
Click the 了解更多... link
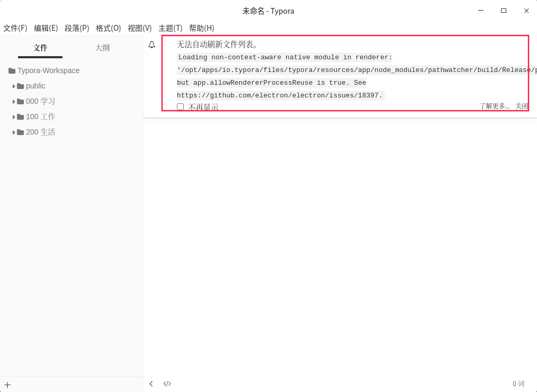[x=495, y=106]
